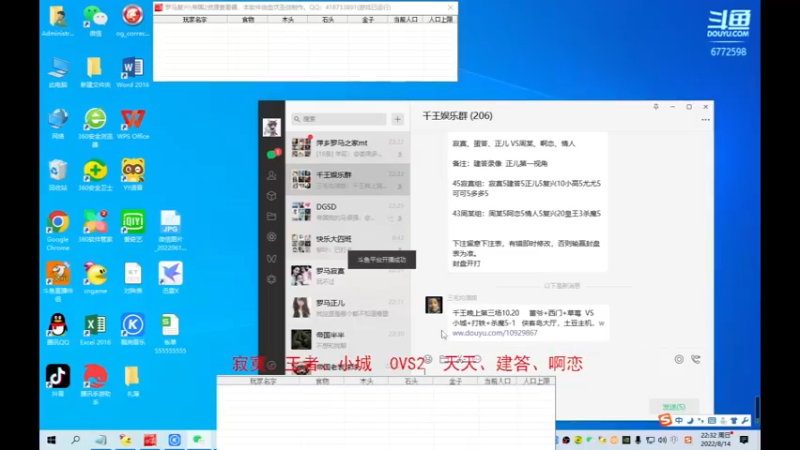Open the WeChat contacts sidebar icon

click(271, 176)
